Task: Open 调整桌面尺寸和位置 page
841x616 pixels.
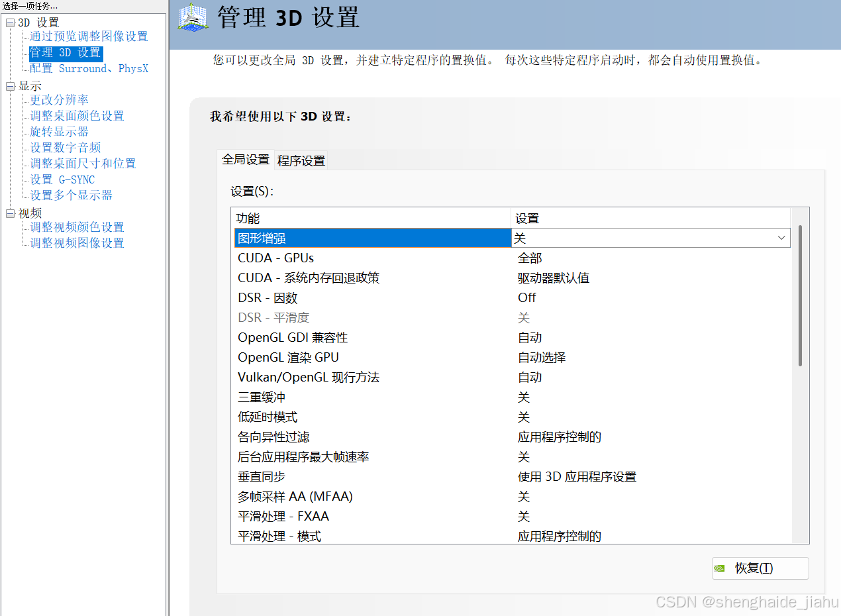Action: 83,164
